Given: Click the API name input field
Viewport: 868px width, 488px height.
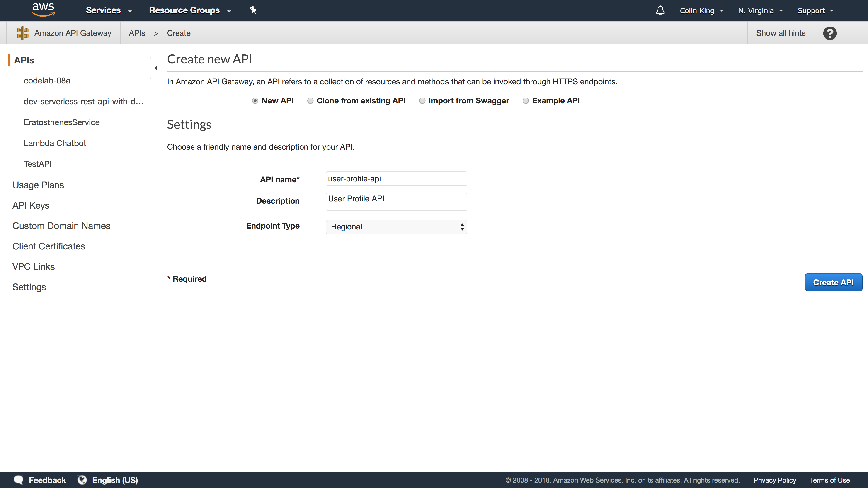Looking at the screenshot, I should 396,179.
